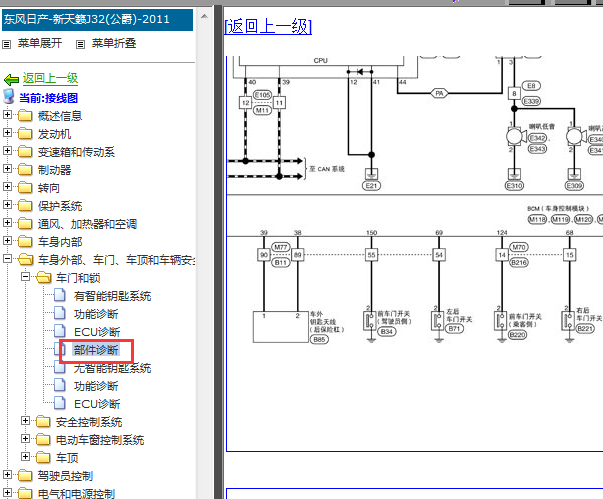Click the folder icon for 变速箱和传动系

click(x=25, y=151)
